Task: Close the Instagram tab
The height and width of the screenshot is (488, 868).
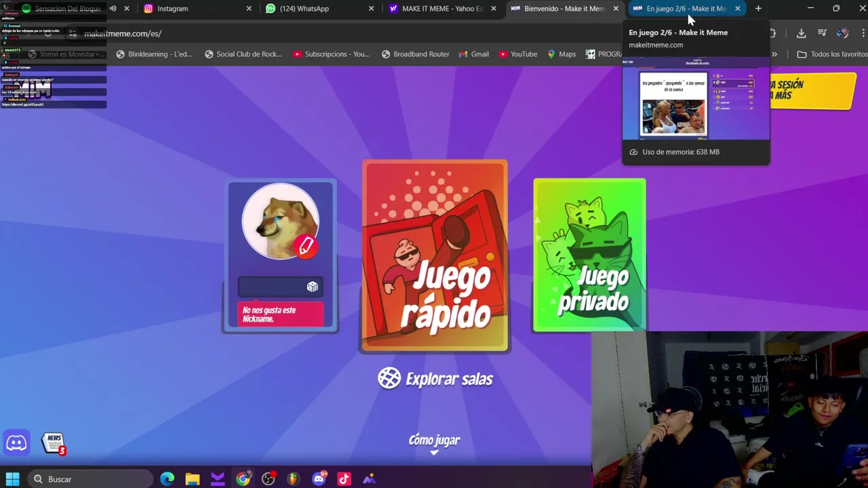Action: (249, 9)
